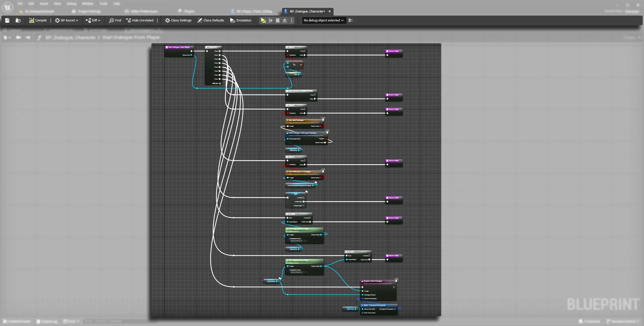The height and width of the screenshot is (326, 644).
Task: Click the Browse to asset icon
Action: [x=18, y=20]
